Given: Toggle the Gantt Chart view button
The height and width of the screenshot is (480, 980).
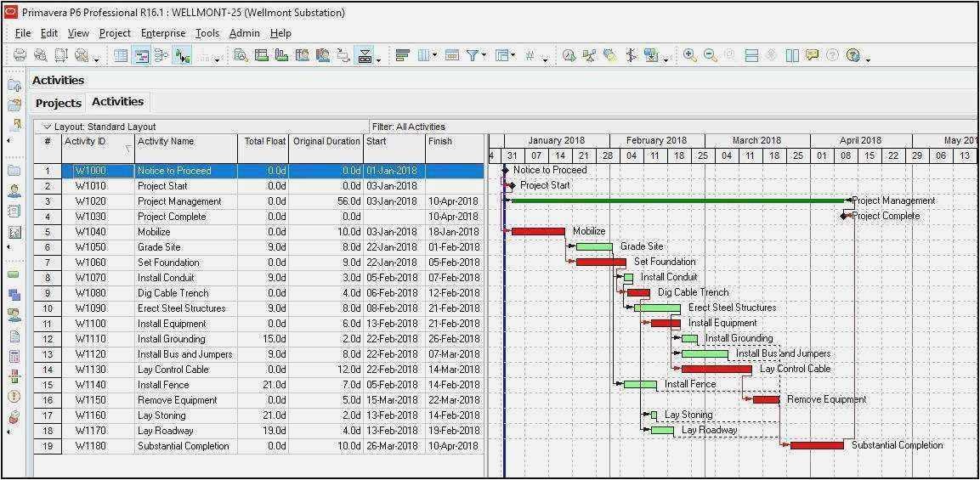Looking at the screenshot, I should tap(141, 55).
